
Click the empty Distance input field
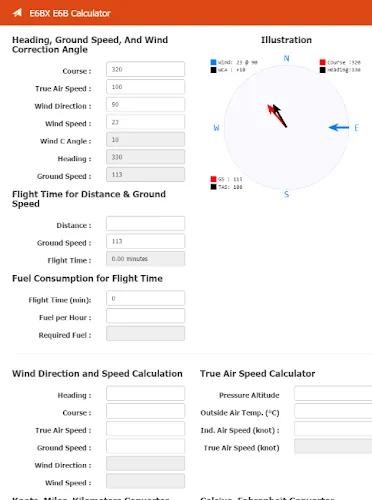pyautogui.click(x=145, y=224)
